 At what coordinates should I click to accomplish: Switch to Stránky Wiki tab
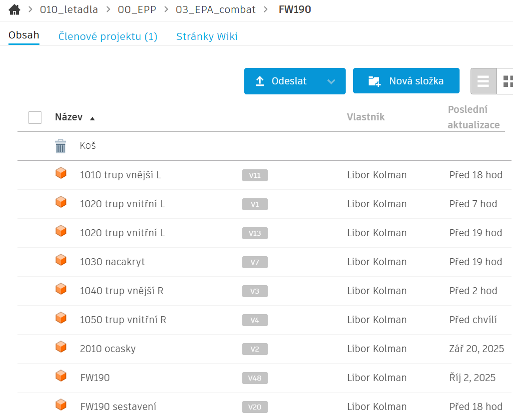click(207, 36)
